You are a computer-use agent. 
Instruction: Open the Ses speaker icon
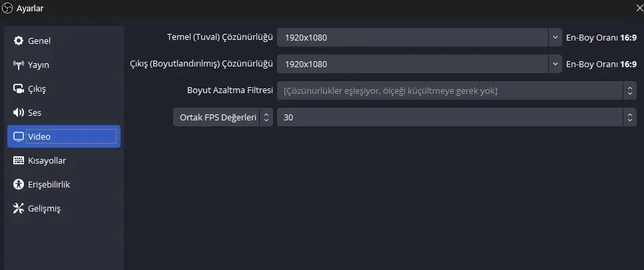point(19,112)
